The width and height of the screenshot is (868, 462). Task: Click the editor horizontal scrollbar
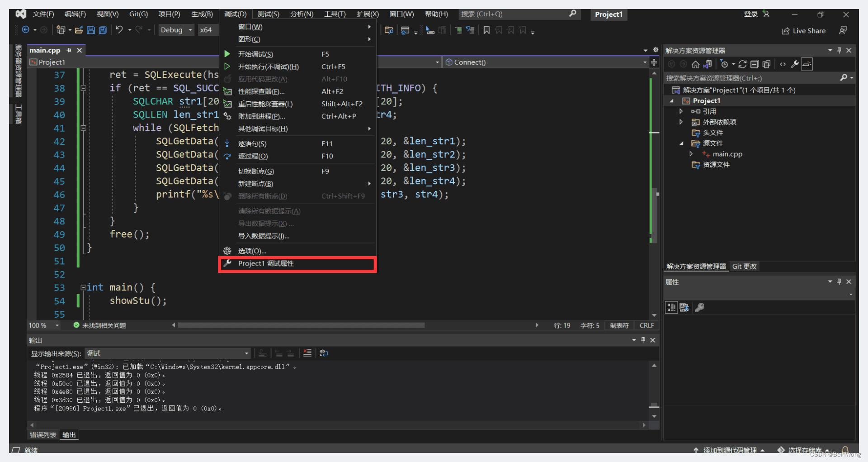[301, 325]
